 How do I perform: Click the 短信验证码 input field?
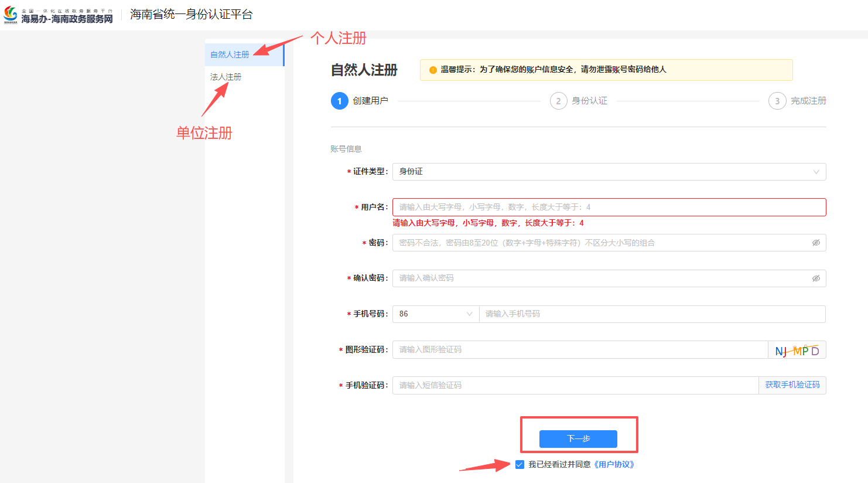tap(574, 385)
